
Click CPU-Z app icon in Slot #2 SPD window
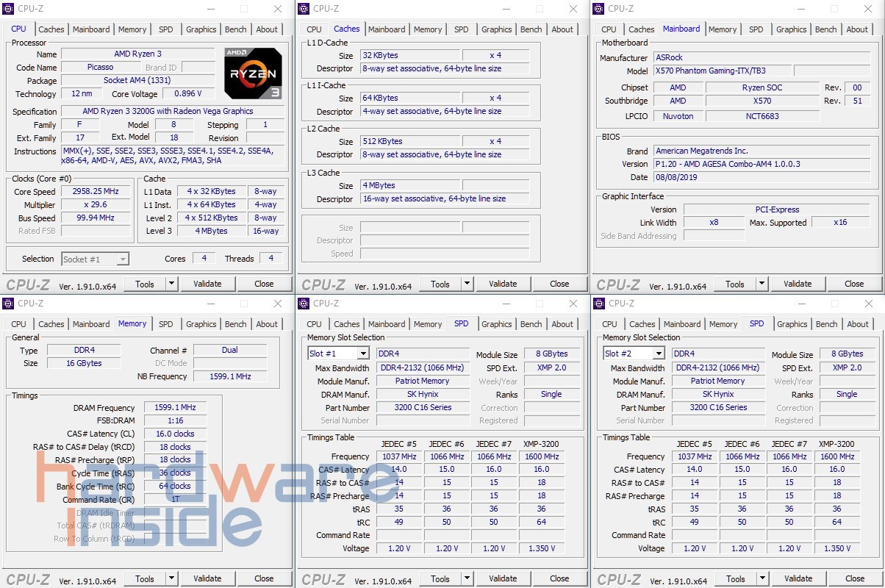[x=598, y=304]
